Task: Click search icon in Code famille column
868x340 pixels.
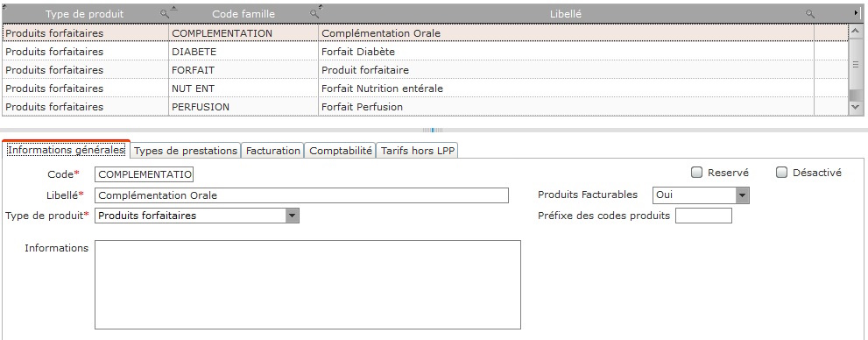Action: (314, 14)
